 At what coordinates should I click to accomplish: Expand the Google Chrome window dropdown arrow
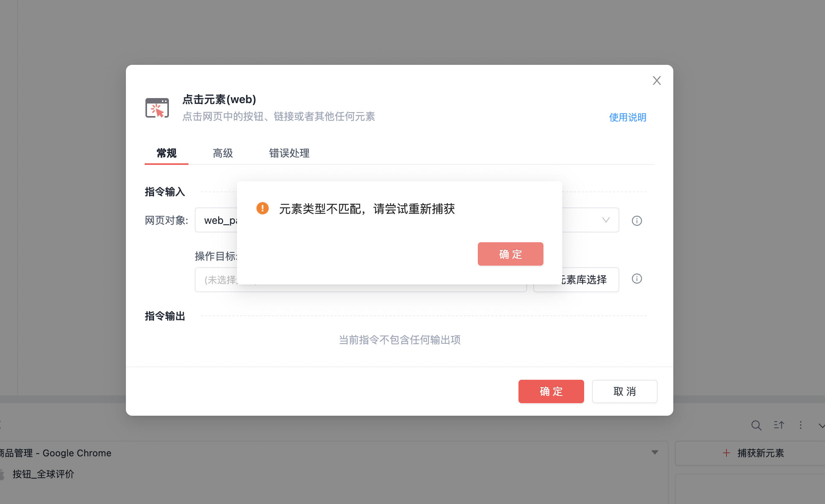655,452
